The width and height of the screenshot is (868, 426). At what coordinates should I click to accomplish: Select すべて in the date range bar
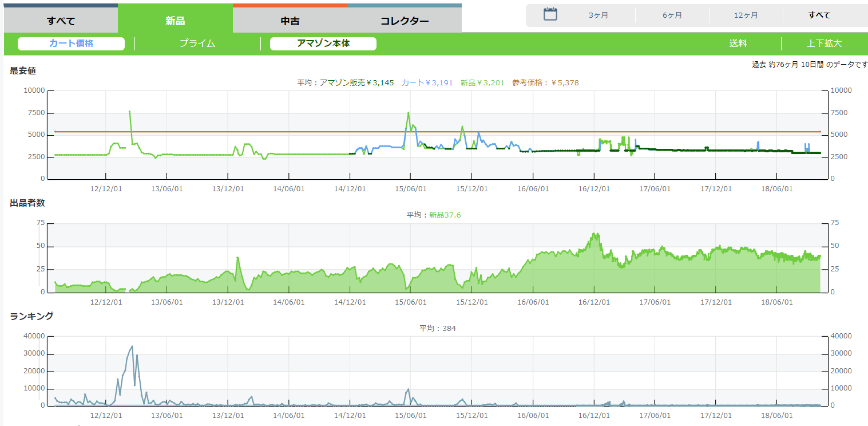click(819, 15)
